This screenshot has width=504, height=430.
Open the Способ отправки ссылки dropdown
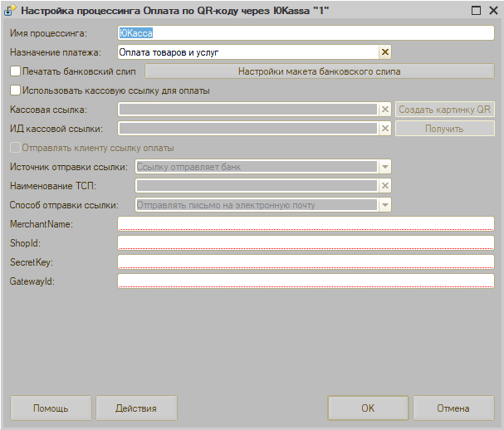(x=384, y=204)
